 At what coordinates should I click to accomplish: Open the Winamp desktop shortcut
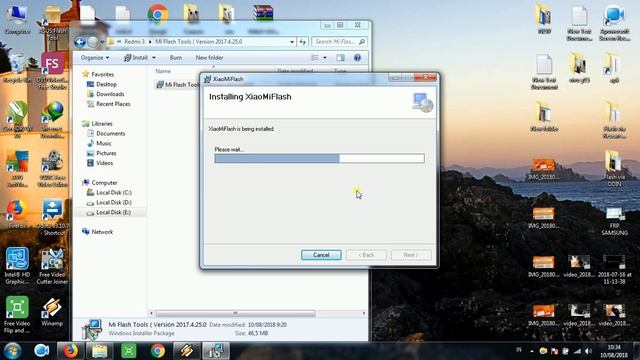pos(52,312)
